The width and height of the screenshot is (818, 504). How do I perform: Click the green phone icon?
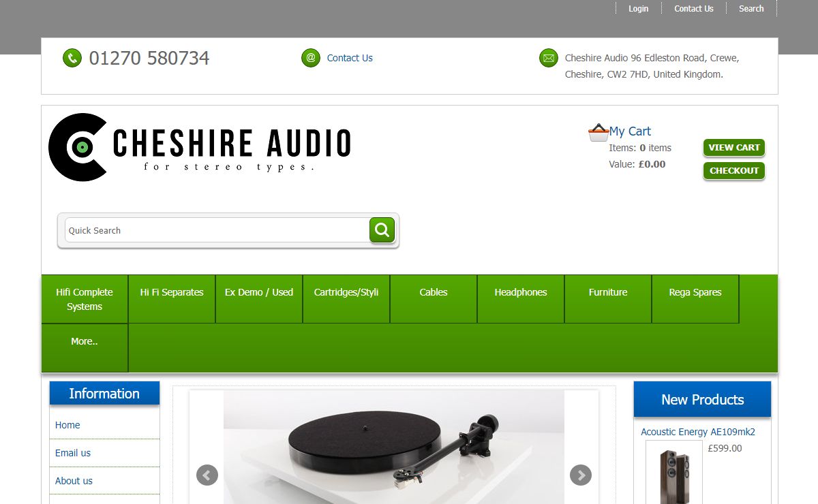72,58
